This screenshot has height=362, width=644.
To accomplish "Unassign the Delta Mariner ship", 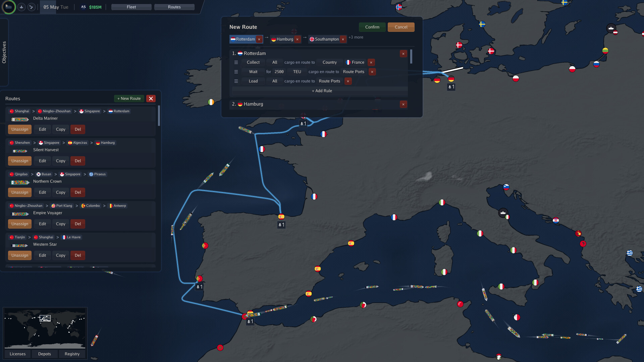I will click(20, 129).
